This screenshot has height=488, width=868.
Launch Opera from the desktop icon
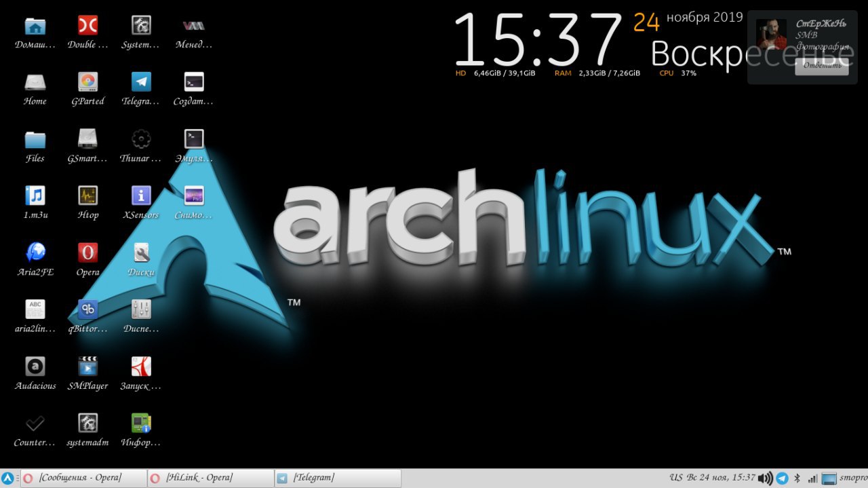pyautogui.click(x=87, y=252)
